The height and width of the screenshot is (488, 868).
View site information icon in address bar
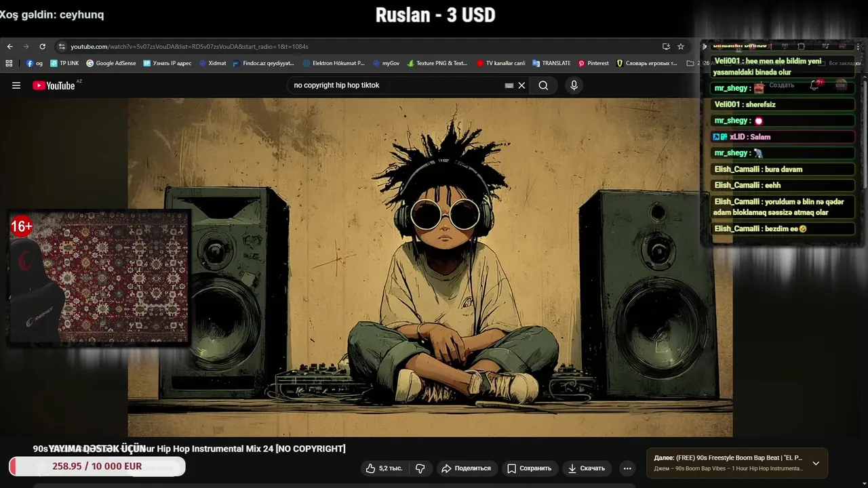[x=62, y=47]
